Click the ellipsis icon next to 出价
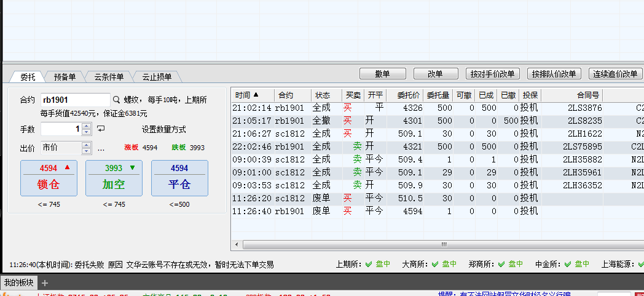The height and width of the screenshot is (296, 644). click(101, 148)
